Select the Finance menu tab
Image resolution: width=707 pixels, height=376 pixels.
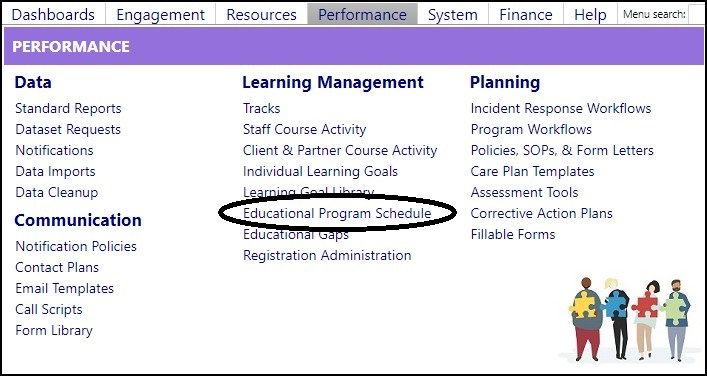(526, 14)
